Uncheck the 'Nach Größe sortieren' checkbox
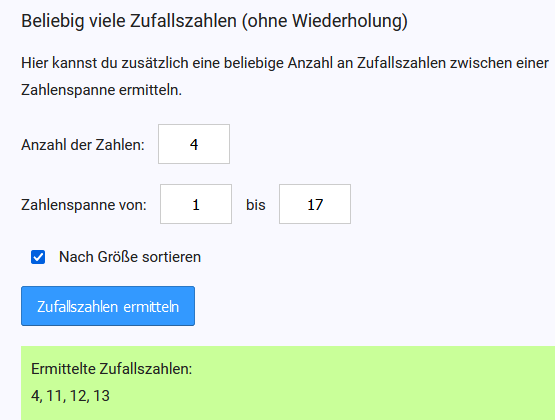The height and width of the screenshot is (420, 555). point(38,257)
